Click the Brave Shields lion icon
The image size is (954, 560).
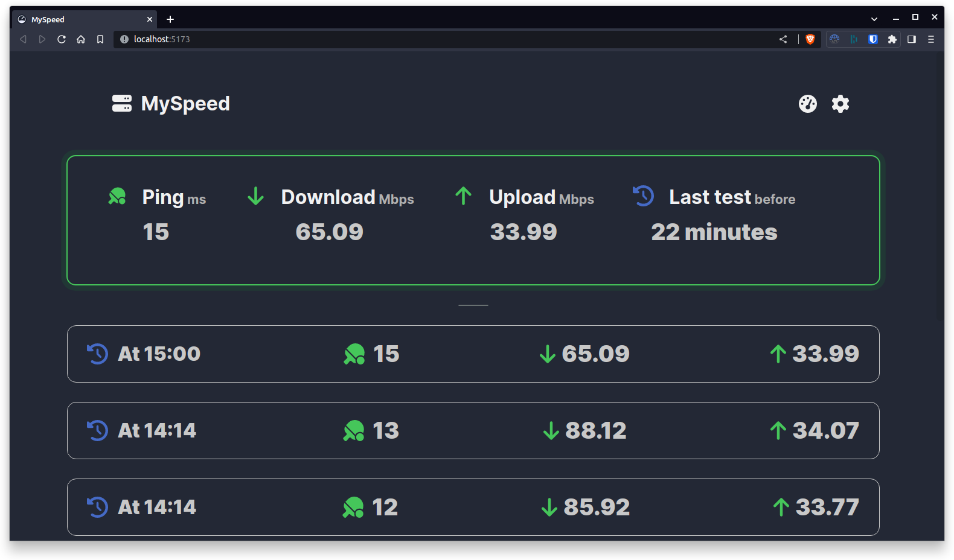(x=810, y=39)
